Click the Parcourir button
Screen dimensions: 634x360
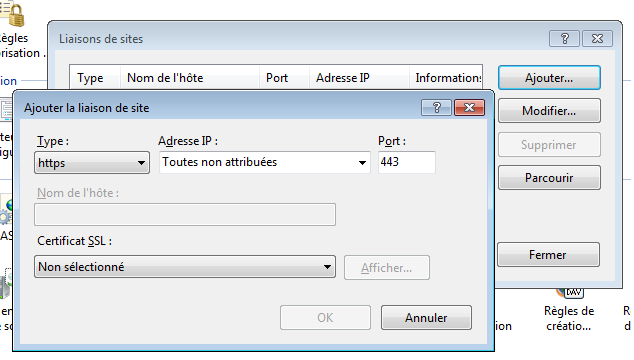pyautogui.click(x=549, y=178)
